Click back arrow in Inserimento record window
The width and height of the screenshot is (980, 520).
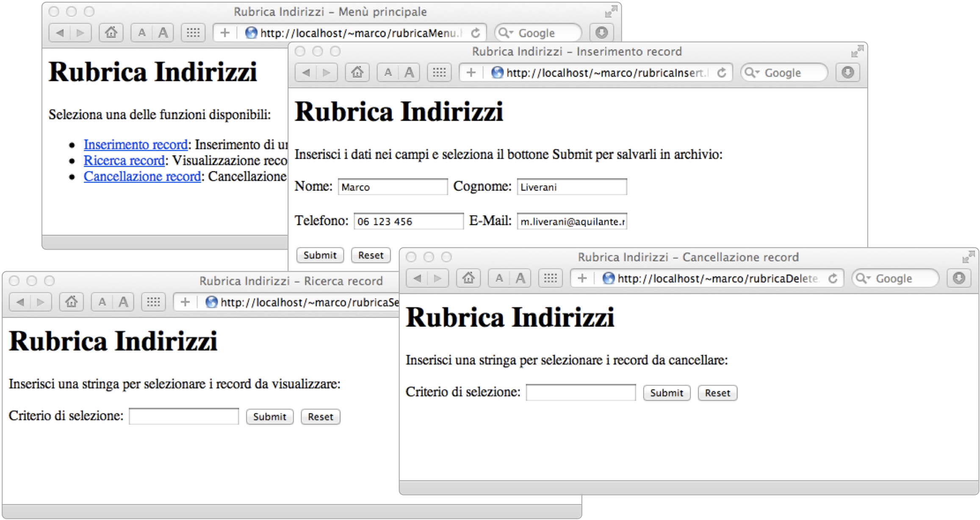pos(306,72)
